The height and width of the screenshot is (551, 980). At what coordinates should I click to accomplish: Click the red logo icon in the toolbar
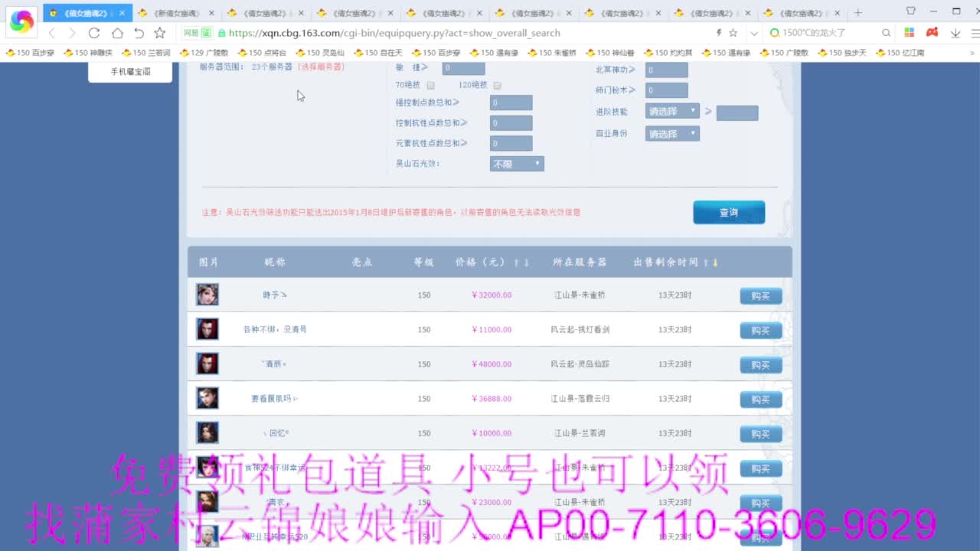click(932, 33)
